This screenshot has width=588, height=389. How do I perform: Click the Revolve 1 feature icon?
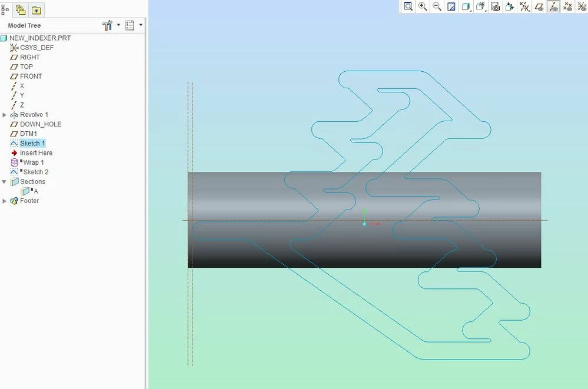click(14, 115)
